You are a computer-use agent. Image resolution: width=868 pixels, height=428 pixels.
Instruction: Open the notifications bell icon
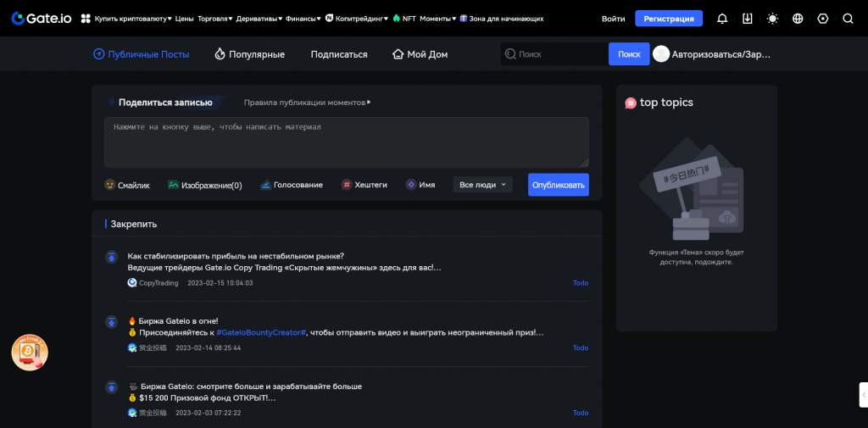722,18
